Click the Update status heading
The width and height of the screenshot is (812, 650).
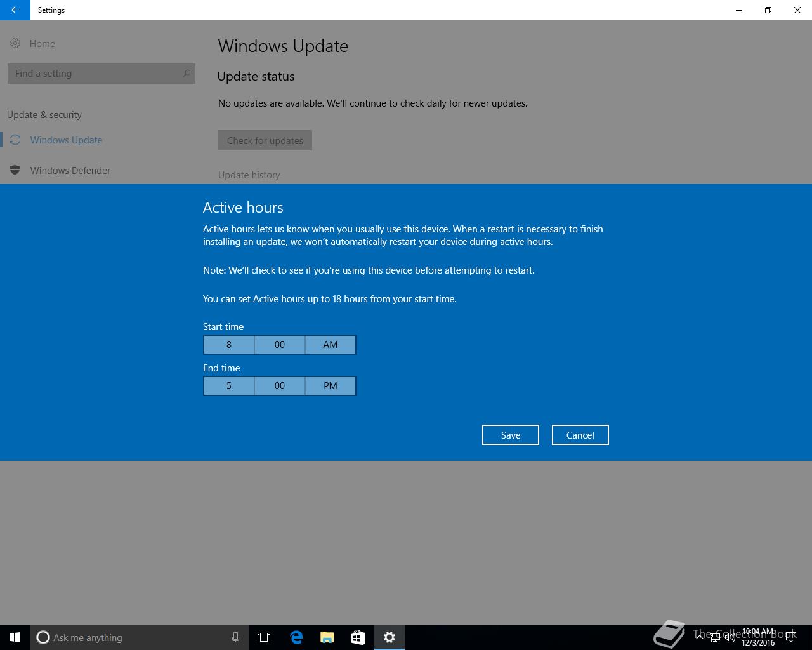[256, 77]
